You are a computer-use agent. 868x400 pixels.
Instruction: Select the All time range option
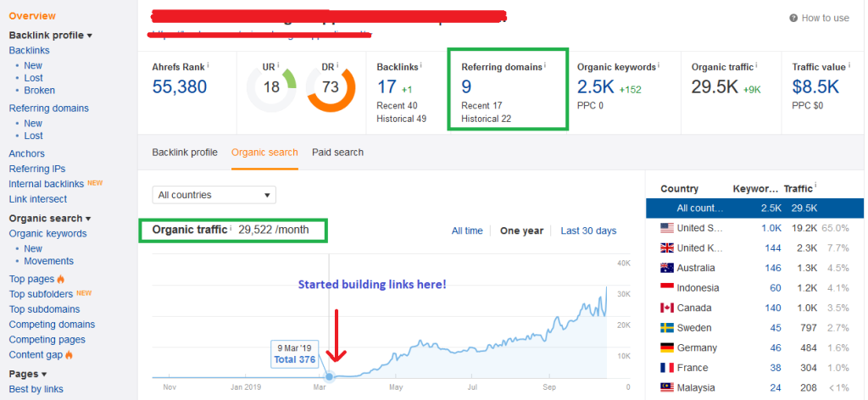(467, 231)
